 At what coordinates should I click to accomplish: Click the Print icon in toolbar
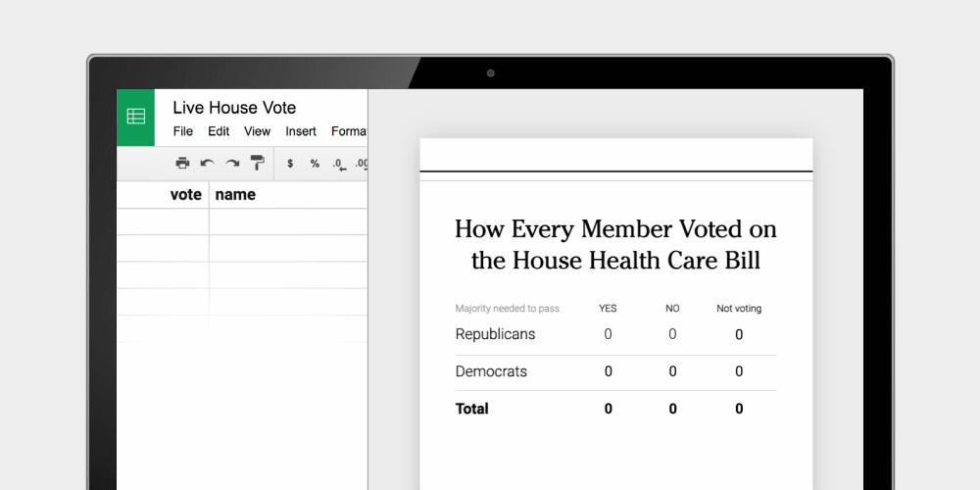pyautogui.click(x=182, y=163)
